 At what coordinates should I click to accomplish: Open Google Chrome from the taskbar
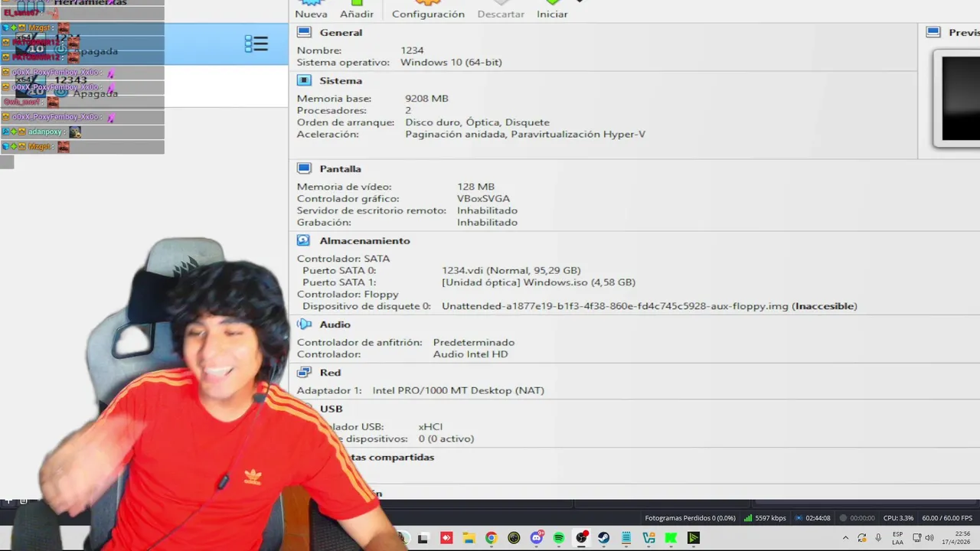point(491,538)
